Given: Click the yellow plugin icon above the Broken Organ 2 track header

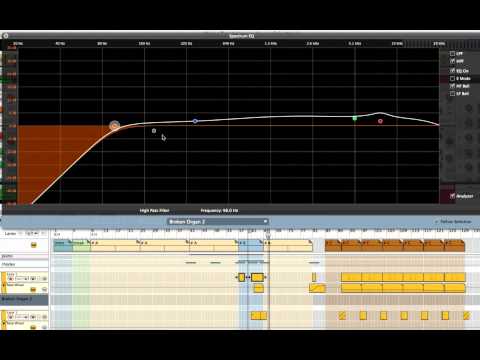Looking at the screenshot, I should click(x=33, y=290).
